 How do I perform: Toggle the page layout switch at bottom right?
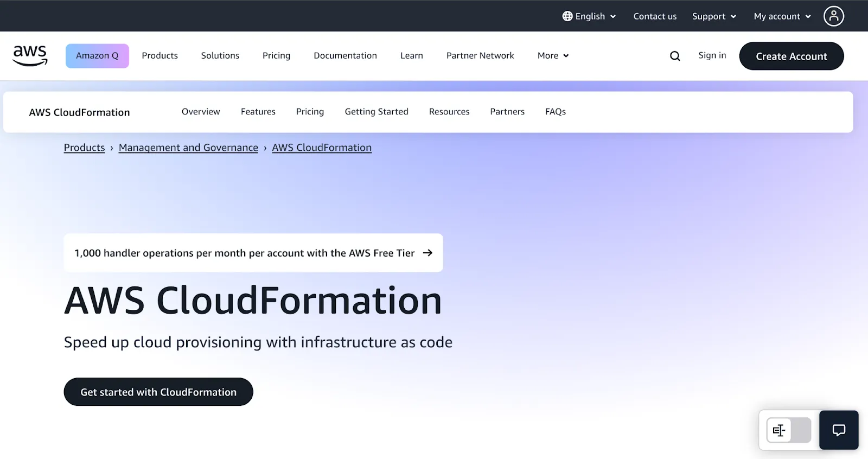[789, 430]
